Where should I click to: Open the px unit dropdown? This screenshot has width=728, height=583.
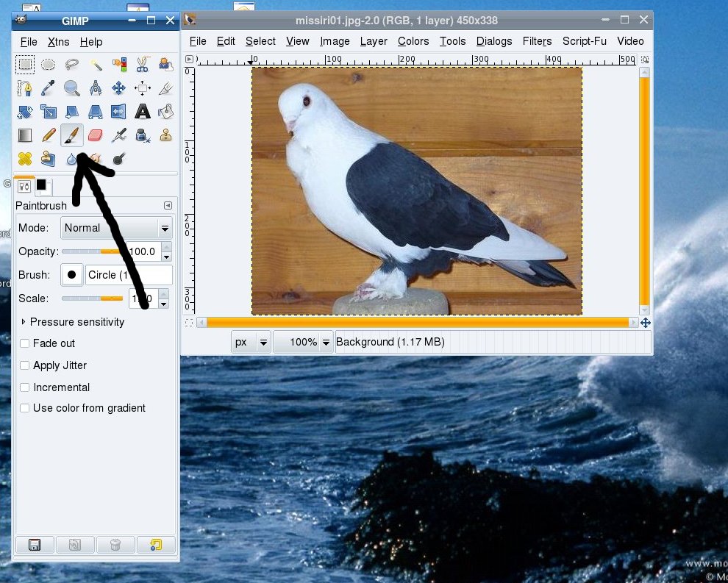coord(251,342)
